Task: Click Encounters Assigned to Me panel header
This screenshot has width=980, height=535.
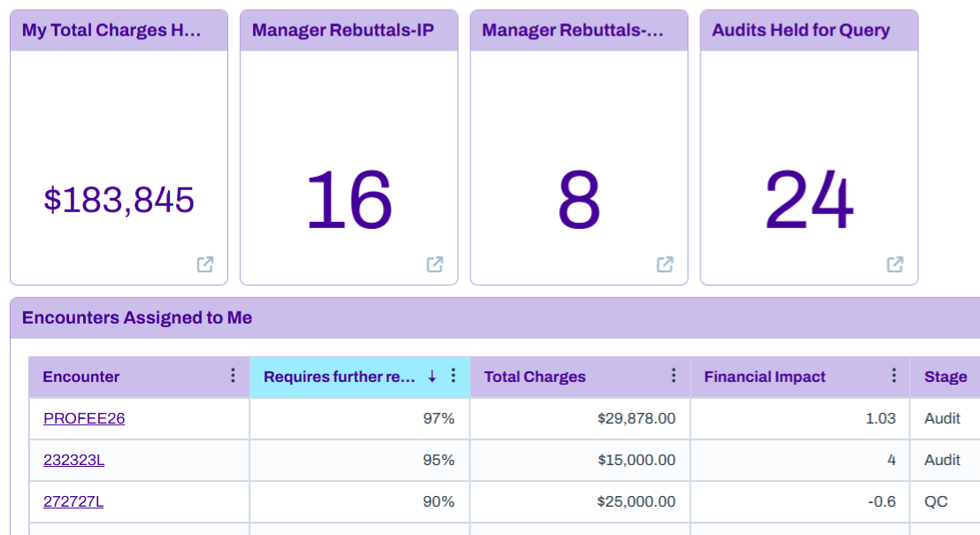Action: coord(495,318)
